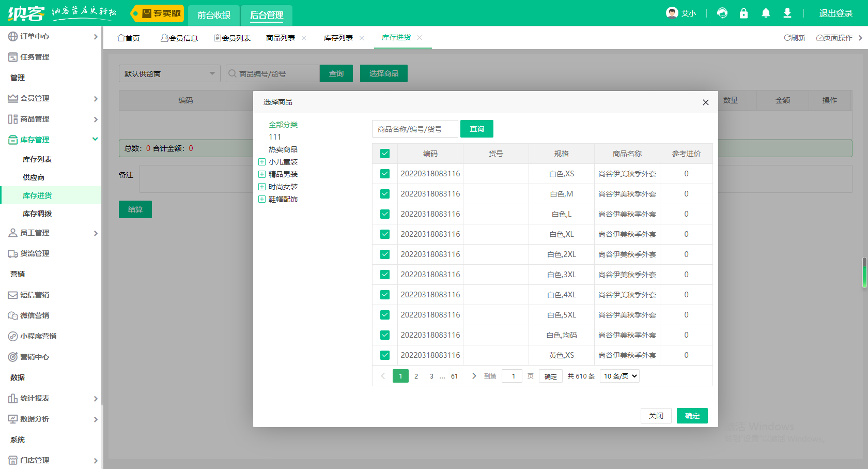Screen dimensions: 868x469
Task: Uncheck the 白色,L row checkbox
Action: click(385, 214)
